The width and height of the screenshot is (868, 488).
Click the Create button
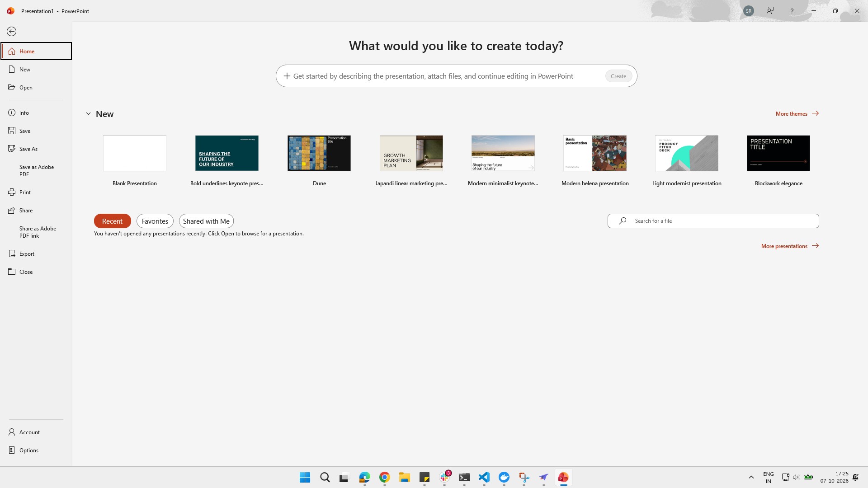tap(618, 76)
